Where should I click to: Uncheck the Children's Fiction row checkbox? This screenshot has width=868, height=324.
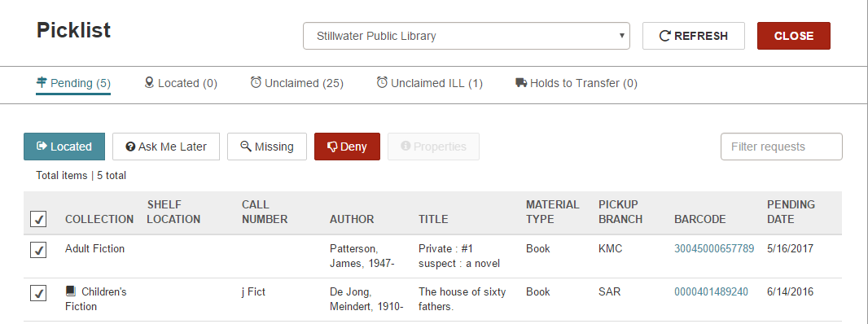pyautogui.click(x=38, y=293)
